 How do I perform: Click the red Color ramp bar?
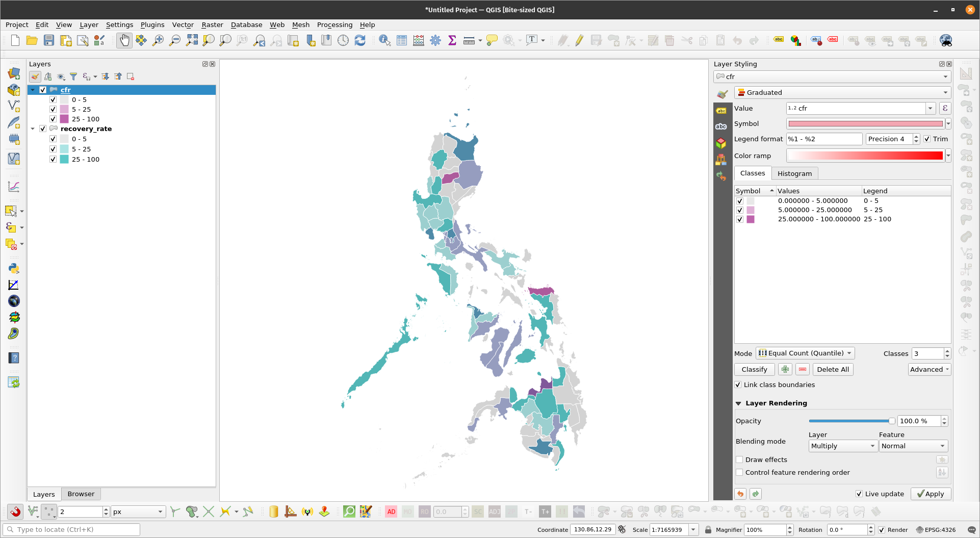[865, 156]
